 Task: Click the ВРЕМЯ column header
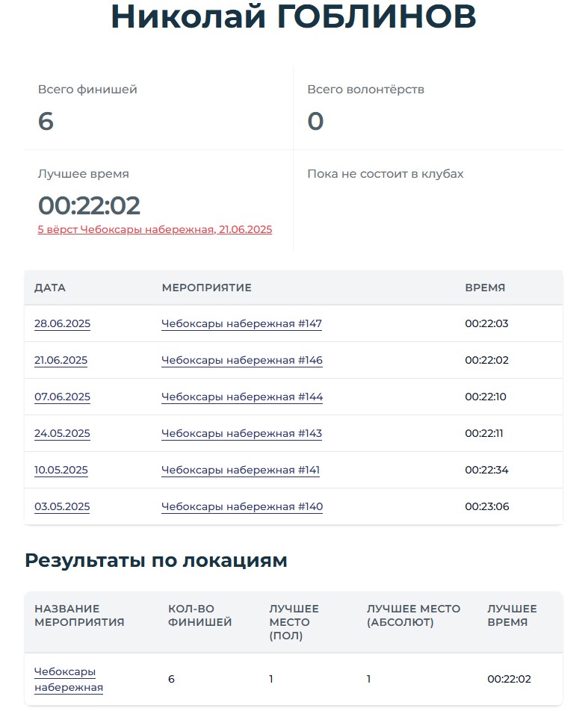(x=485, y=288)
